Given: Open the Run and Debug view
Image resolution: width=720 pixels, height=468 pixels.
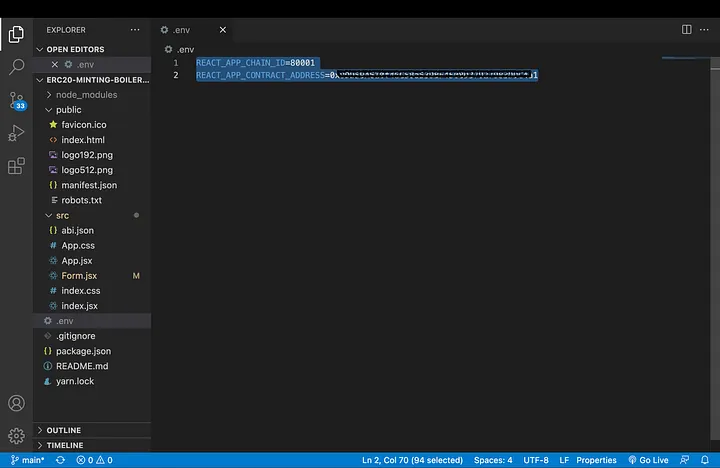Looking at the screenshot, I should (16, 133).
